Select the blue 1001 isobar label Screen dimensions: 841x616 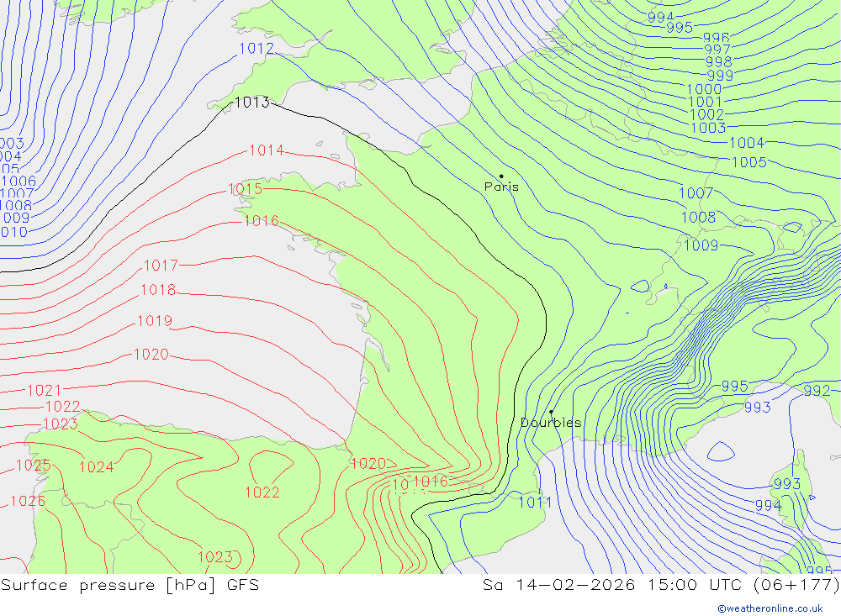pos(705,102)
